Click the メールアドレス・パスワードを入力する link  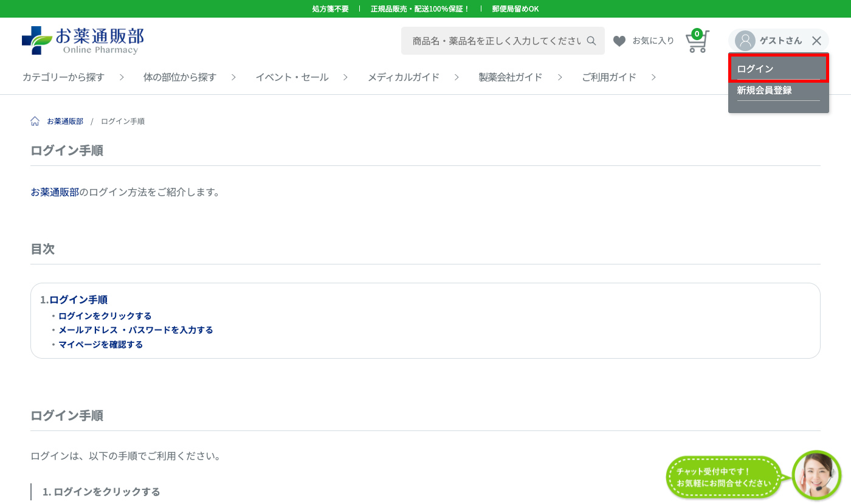click(x=135, y=330)
